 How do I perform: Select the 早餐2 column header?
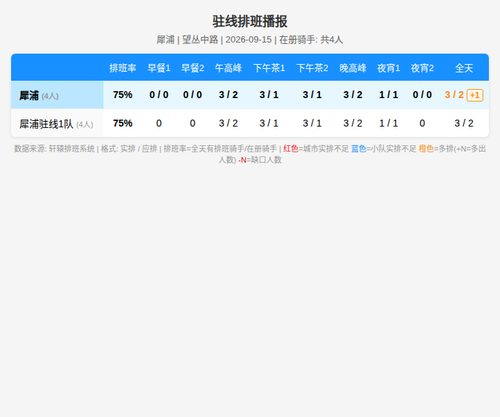[x=192, y=68]
